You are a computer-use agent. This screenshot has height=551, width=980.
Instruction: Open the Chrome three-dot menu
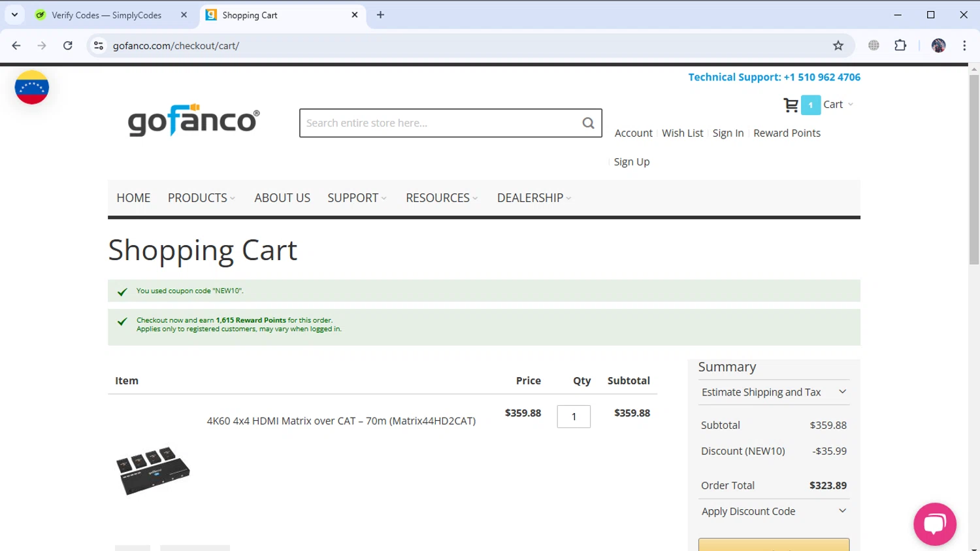tap(964, 46)
